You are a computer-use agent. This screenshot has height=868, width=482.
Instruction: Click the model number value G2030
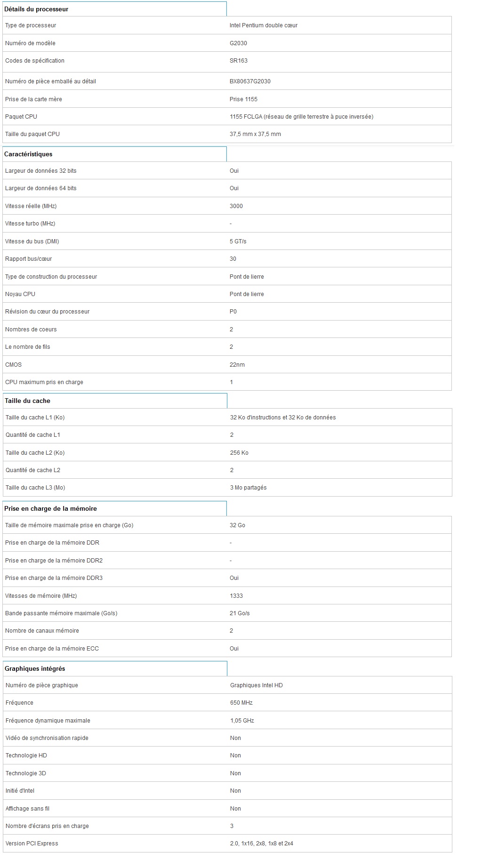pyautogui.click(x=238, y=43)
